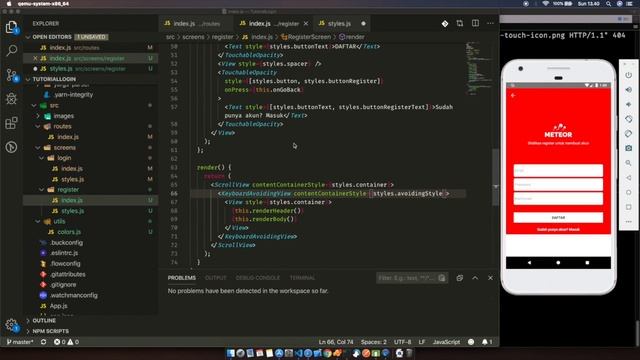640x360 pixels.
Task: Tap the first input field on phone
Action: click(558, 170)
